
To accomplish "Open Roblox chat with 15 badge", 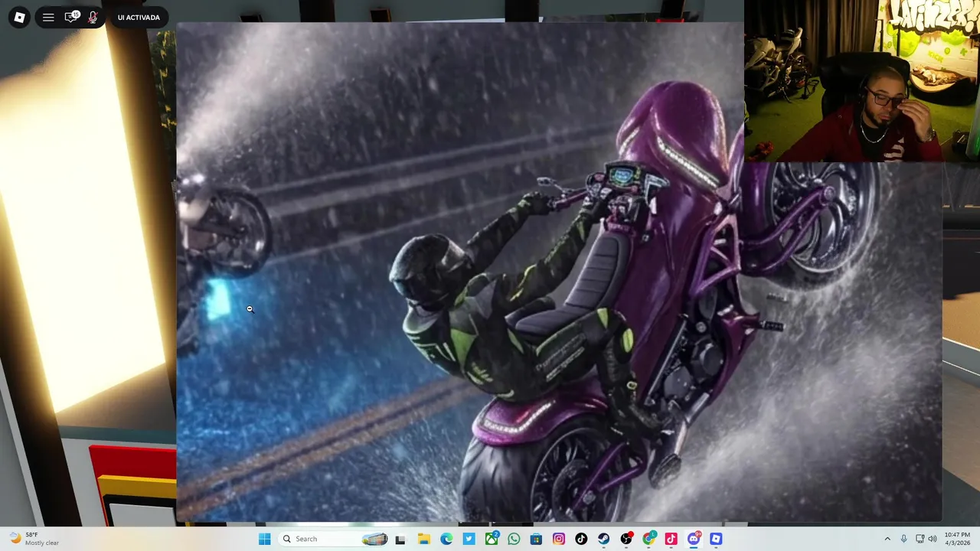I will [x=71, y=17].
